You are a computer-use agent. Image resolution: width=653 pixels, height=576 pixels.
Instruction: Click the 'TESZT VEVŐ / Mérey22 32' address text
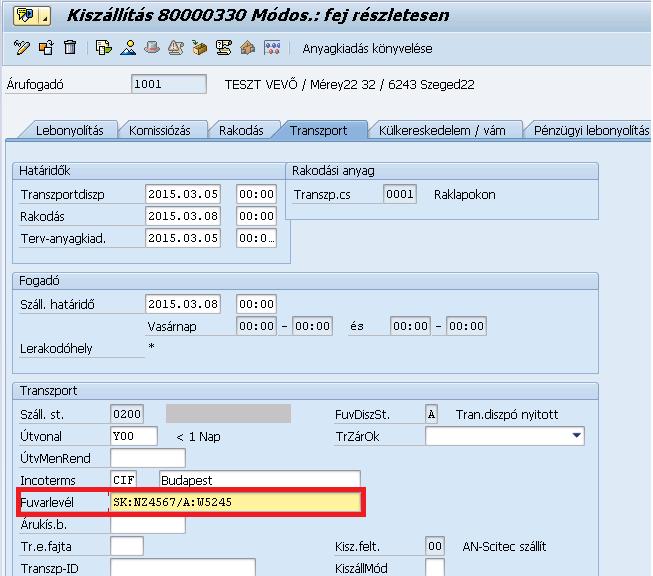300,85
